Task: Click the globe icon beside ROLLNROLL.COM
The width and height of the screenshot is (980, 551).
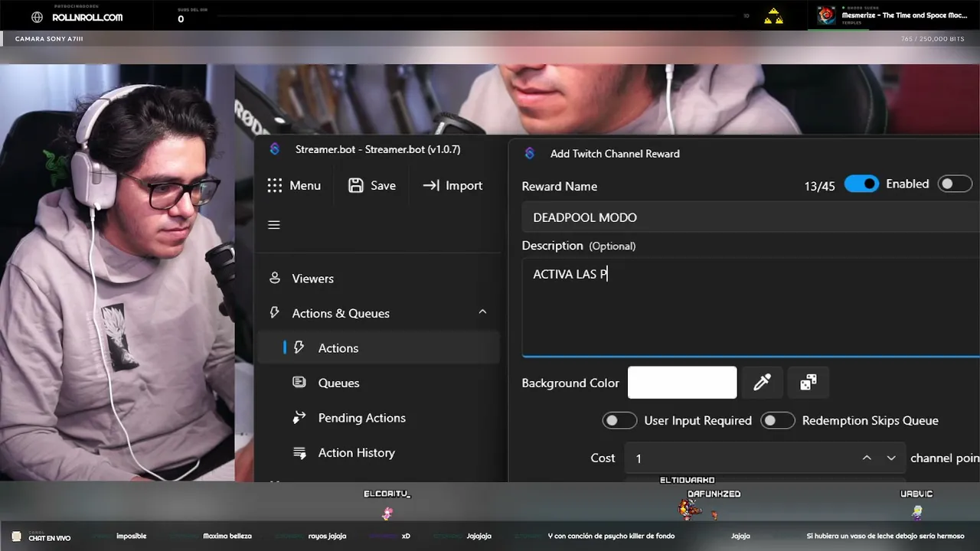Action: (37, 18)
